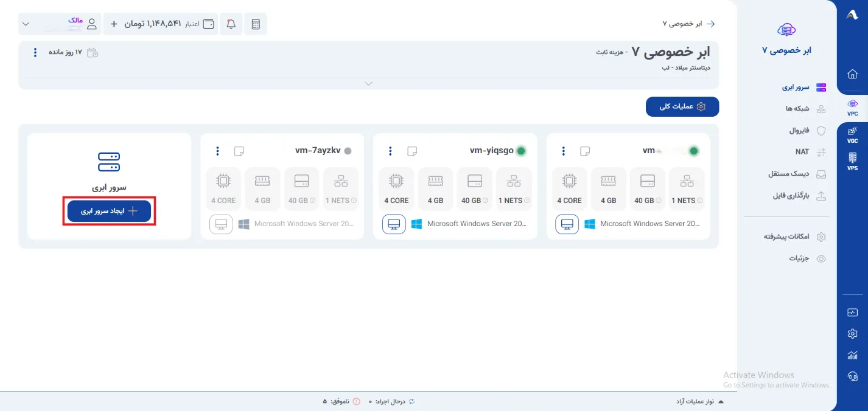Image resolution: width=868 pixels, height=411 pixels.
Task: Open شبکه ها in the side menu
Action: coord(805,109)
